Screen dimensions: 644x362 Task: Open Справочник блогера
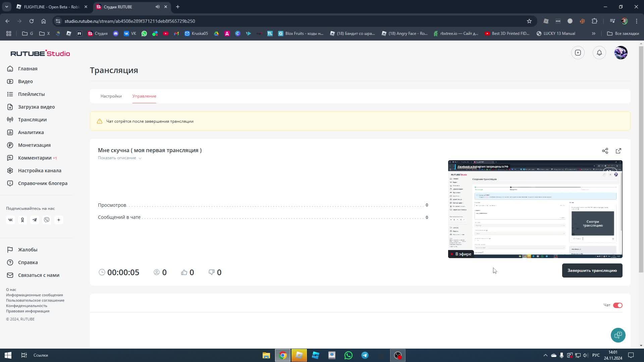click(38, 183)
